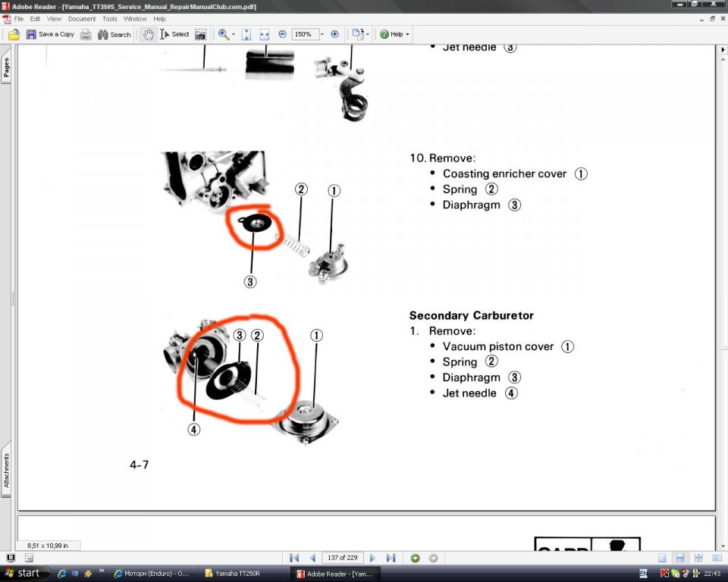Screen dimensions: 728x582
Task: Open the Edit menu
Action: click(x=35, y=19)
